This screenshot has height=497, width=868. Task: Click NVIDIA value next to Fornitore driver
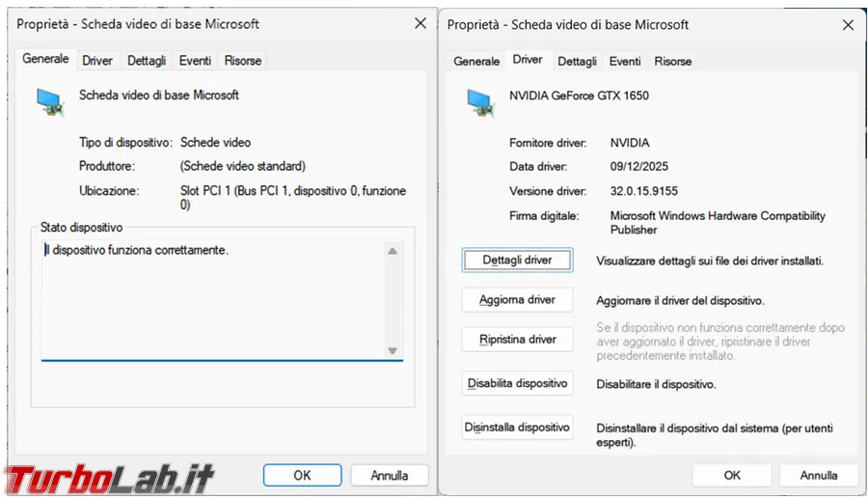[630, 143]
